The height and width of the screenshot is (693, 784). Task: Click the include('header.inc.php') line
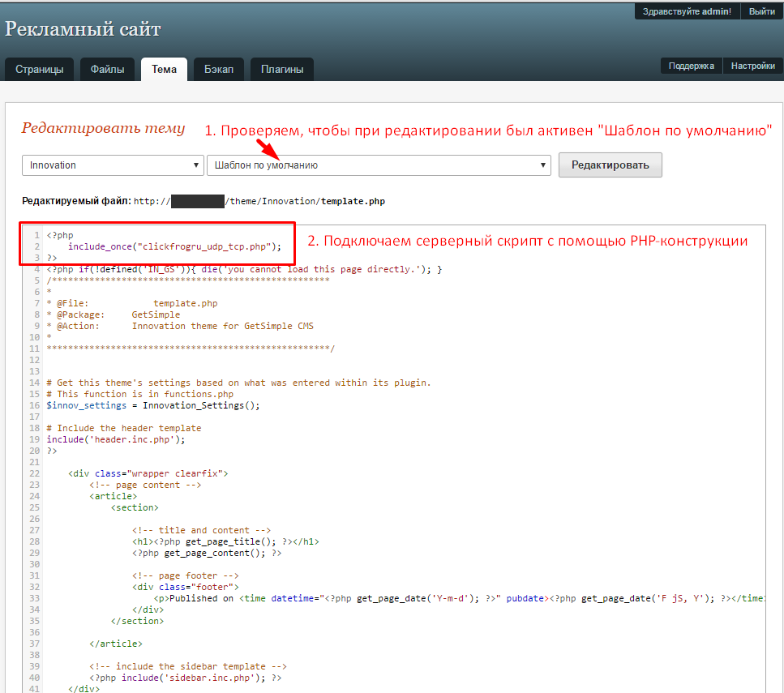pos(116,439)
